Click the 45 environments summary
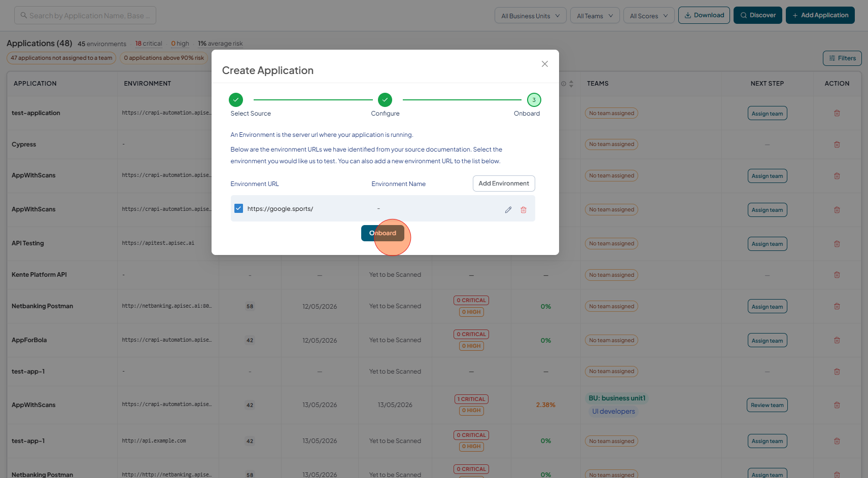 (x=102, y=44)
